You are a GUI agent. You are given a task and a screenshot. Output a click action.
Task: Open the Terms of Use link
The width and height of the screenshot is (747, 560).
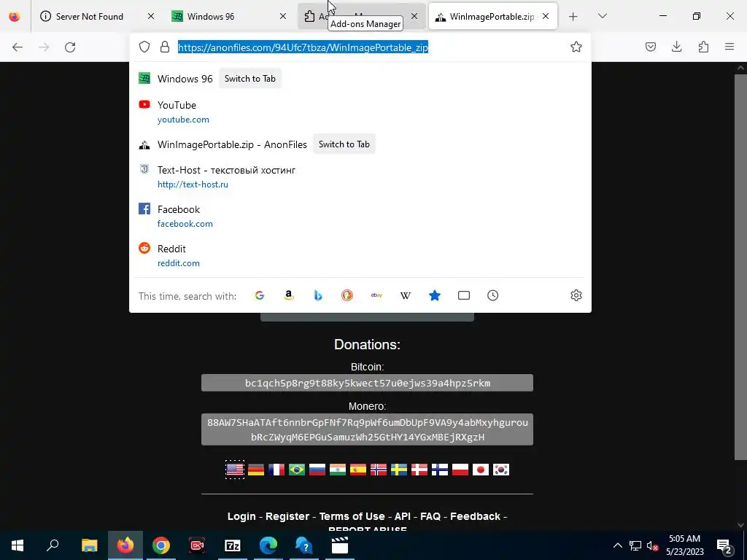[x=352, y=516]
